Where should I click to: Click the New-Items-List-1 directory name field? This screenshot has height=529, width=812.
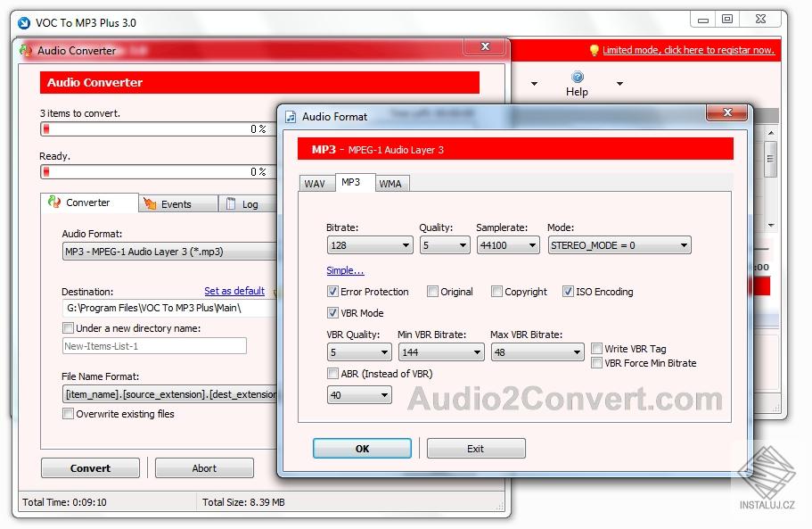click(154, 346)
